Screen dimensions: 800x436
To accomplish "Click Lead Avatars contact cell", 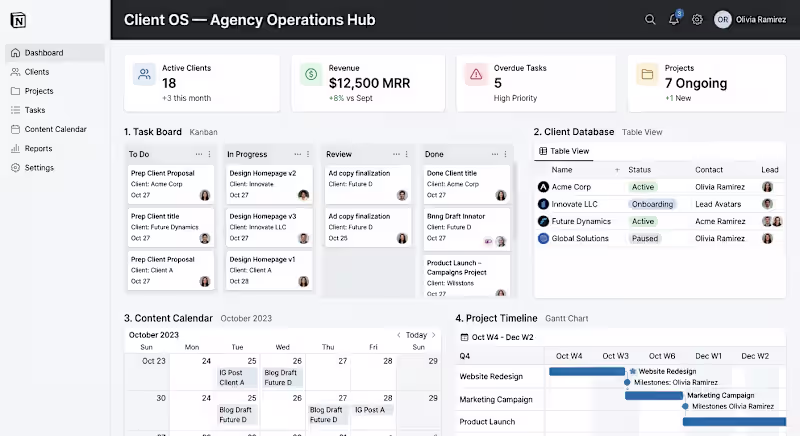I will point(718,204).
